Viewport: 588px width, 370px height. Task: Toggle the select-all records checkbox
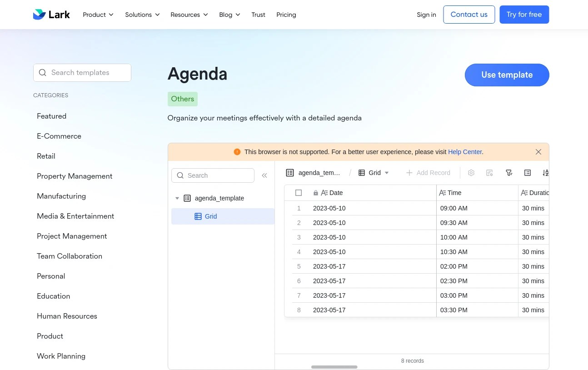coord(299,193)
